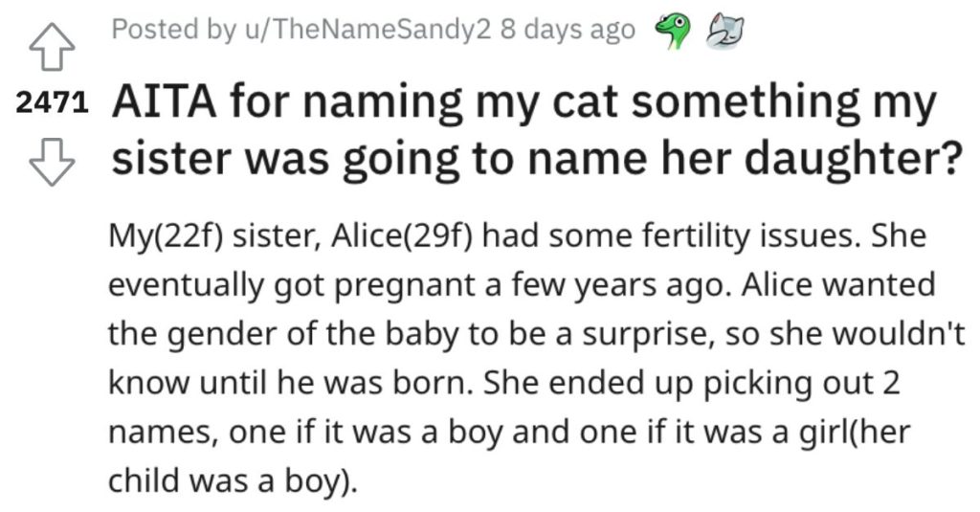Click the green snake award icon
The height and width of the screenshot is (512, 980).
pos(669,32)
